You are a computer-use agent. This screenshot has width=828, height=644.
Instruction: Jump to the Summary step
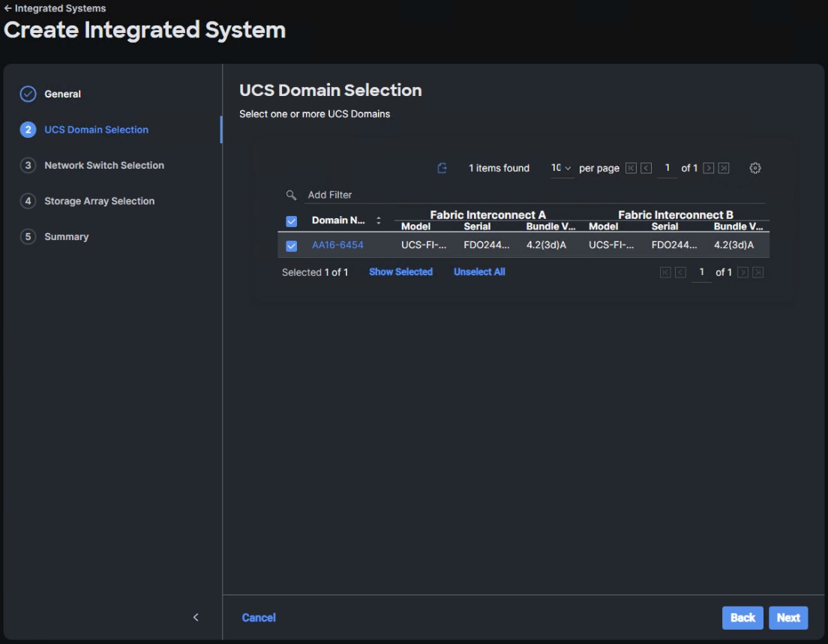coord(66,237)
